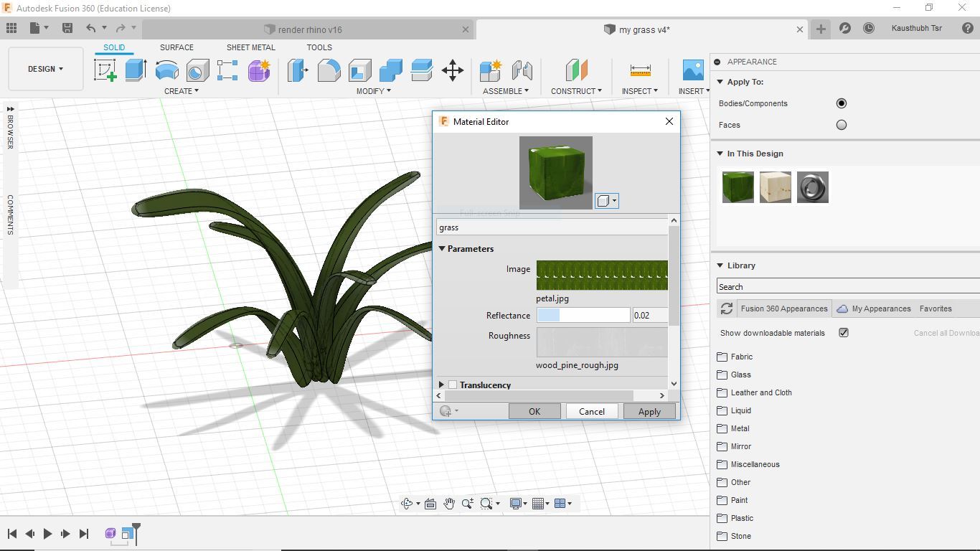Click the Save icon in the top bar
This screenshot has height=551, width=980.
pos(67,29)
